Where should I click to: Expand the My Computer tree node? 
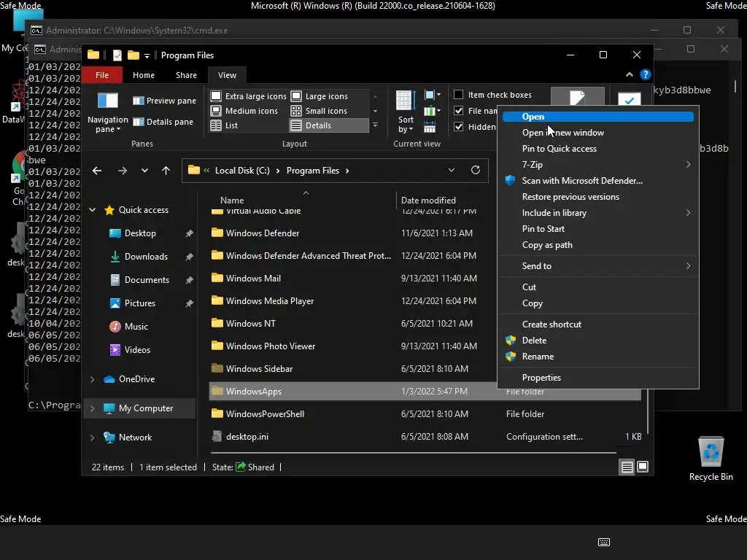tap(93, 408)
